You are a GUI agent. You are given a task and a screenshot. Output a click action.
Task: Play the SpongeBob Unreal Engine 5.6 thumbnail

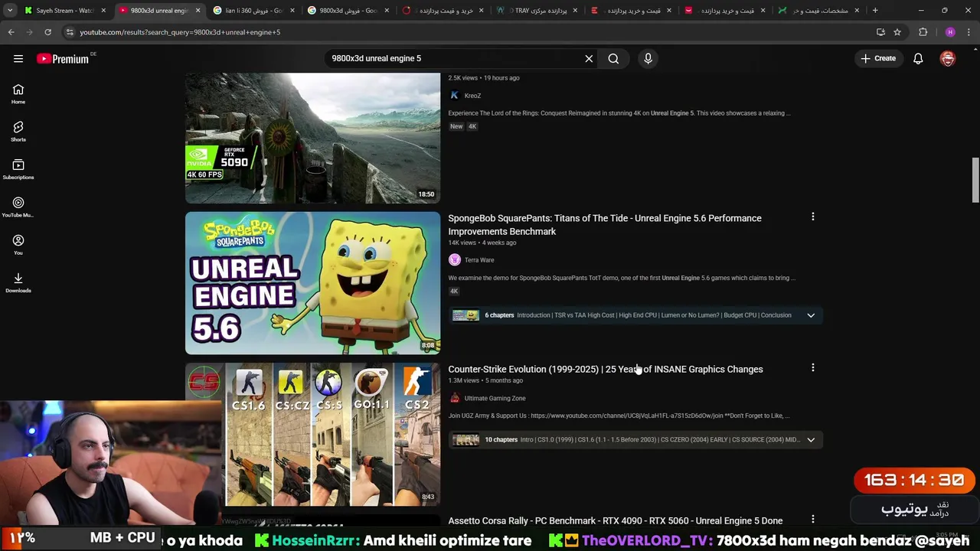tap(312, 283)
